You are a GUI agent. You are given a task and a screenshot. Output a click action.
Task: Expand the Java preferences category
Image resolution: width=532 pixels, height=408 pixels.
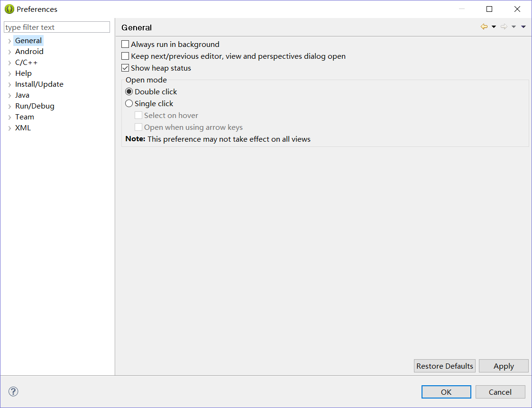point(9,95)
